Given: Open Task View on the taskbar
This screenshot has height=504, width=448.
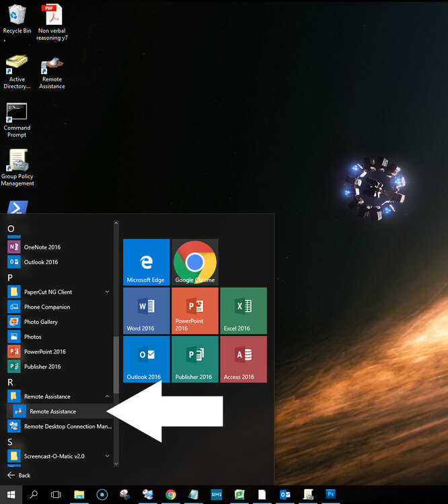Looking at the screenshot, I should (56, 495).
